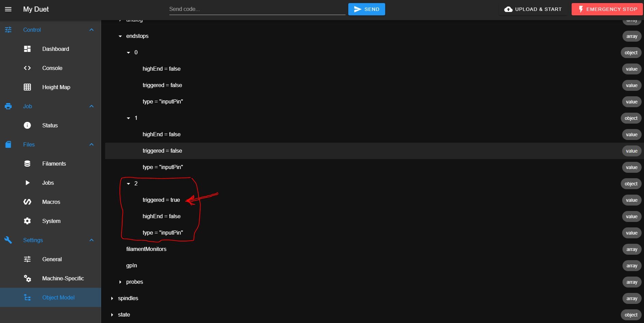Viewport: 644px width, 323px height.
Task: Select endstop 0 triggered = false row
Action: tap(375, 85)
